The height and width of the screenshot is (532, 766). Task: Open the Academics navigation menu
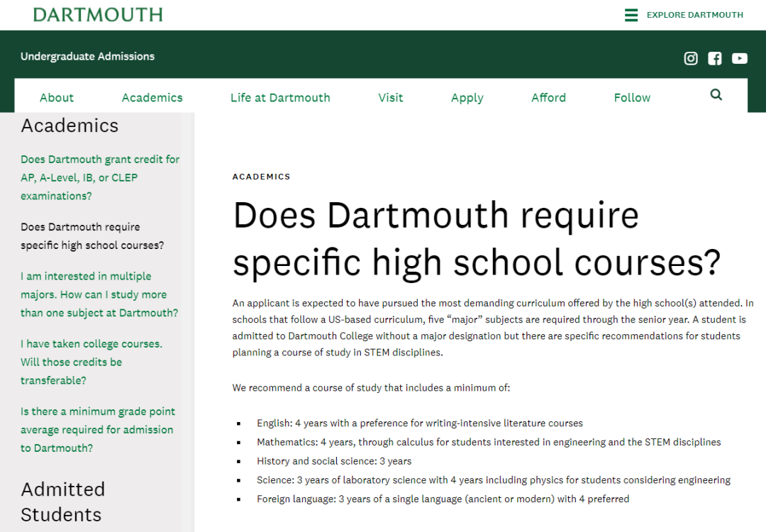[x=152, y=98]
